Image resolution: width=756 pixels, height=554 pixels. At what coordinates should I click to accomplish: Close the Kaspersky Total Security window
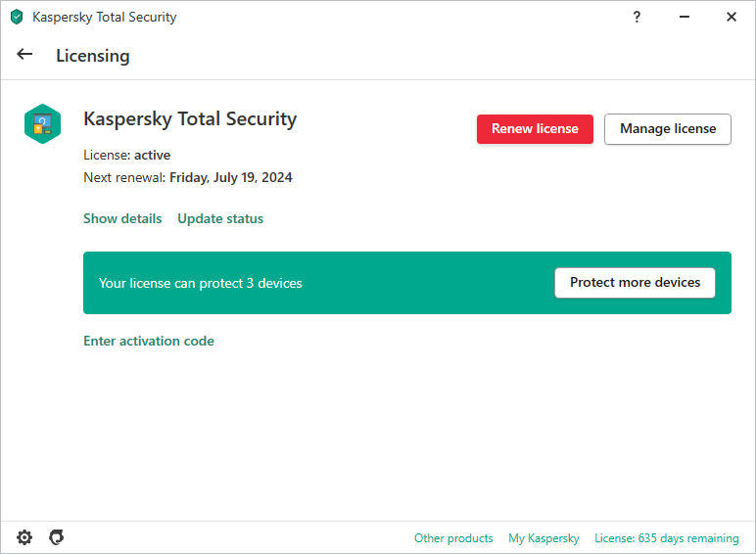coord(731,17)
